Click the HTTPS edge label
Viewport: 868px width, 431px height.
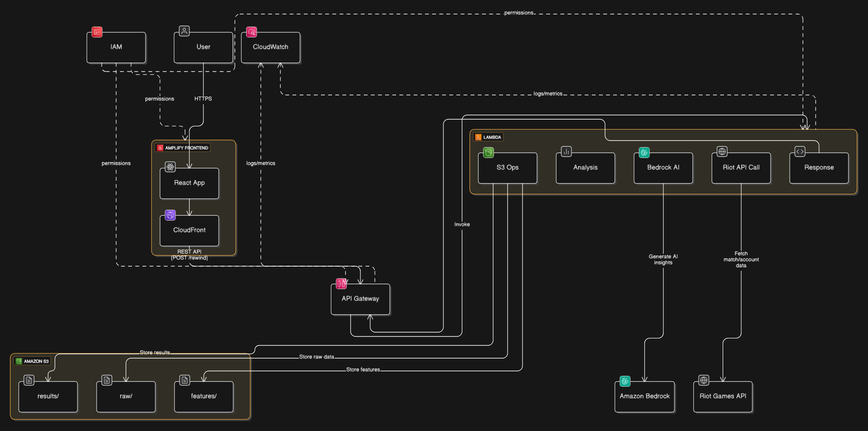[203, 98]
